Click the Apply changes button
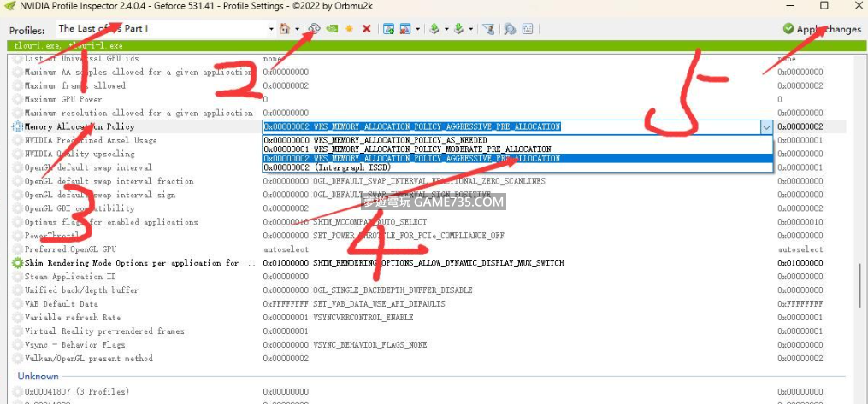Image resolution: width=868 pixels, height=404 pixels. (x=822, y=29)
